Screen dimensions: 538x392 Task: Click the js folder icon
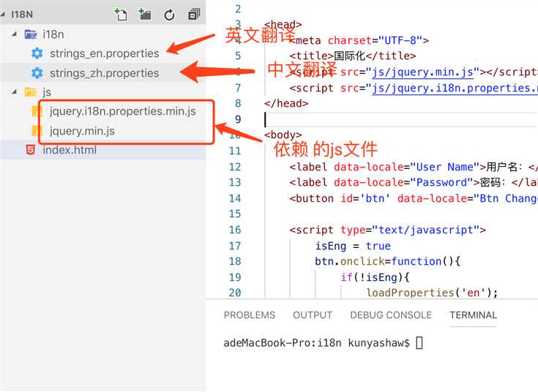pos(31,92)
